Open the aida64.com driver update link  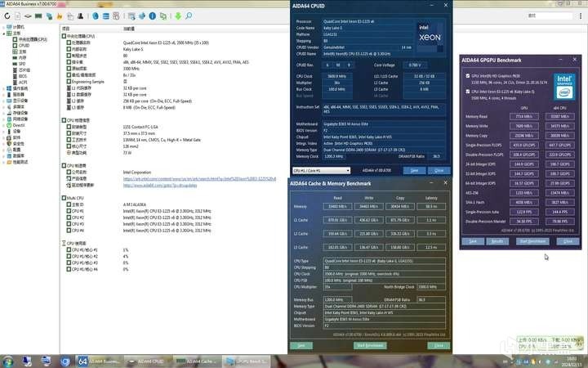160,185
